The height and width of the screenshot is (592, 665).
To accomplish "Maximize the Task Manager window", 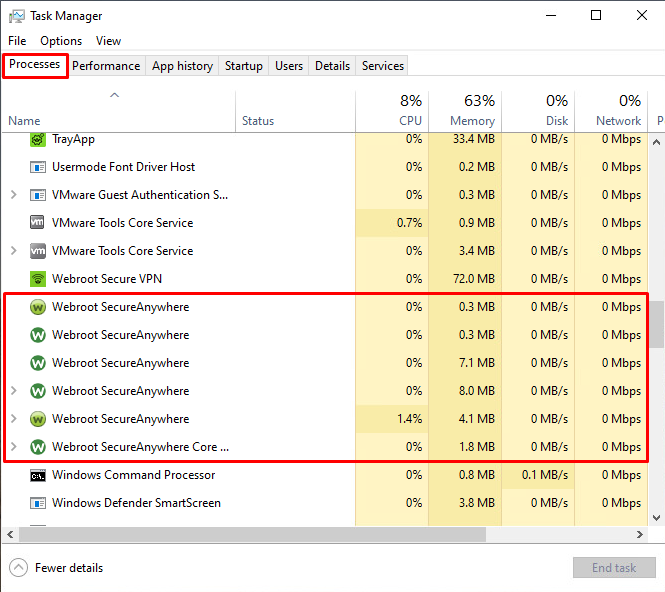I will tap(596, 16).
